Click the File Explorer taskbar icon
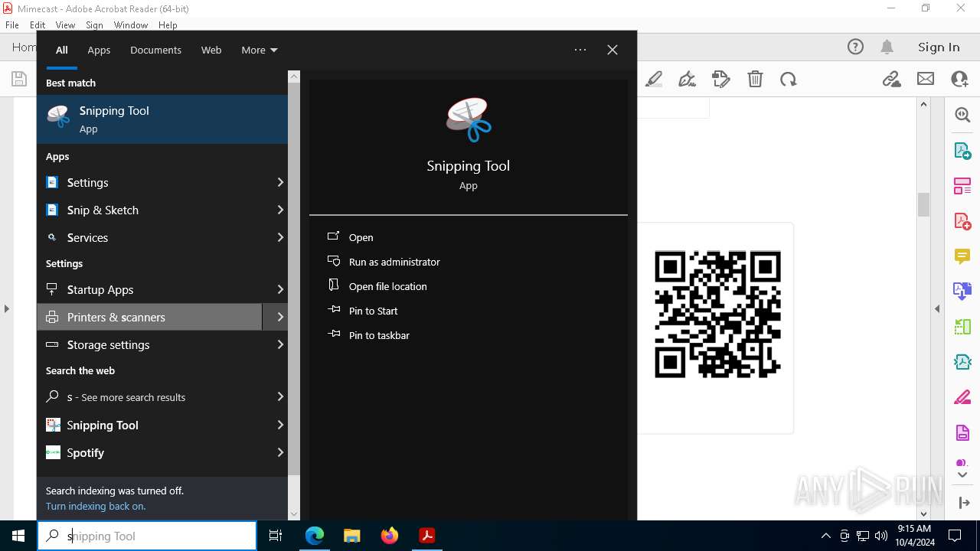Viewport: 980px width, 551px height. tap(352, 536)
